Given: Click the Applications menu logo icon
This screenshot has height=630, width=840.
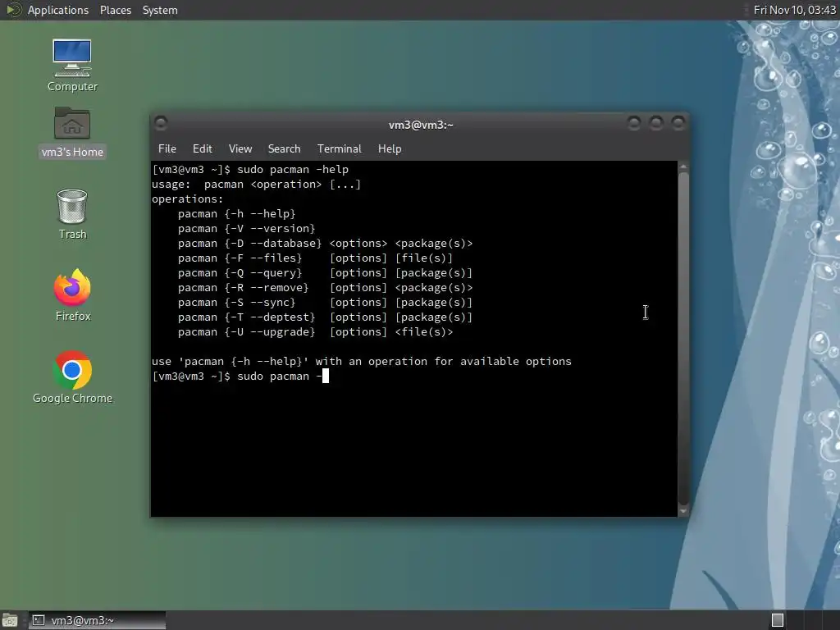Looking at the screenshot, I should point(13,10).
